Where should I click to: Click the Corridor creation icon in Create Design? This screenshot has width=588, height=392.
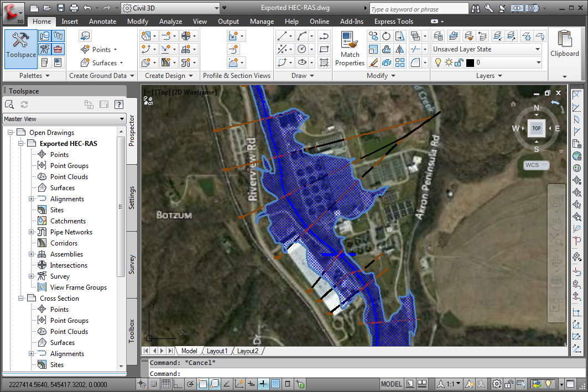[x=165, y=62]
